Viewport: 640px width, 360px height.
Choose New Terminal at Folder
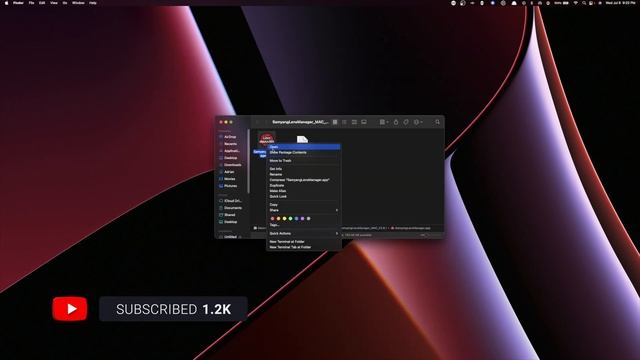pyautogui.click(x=303, y=242)
